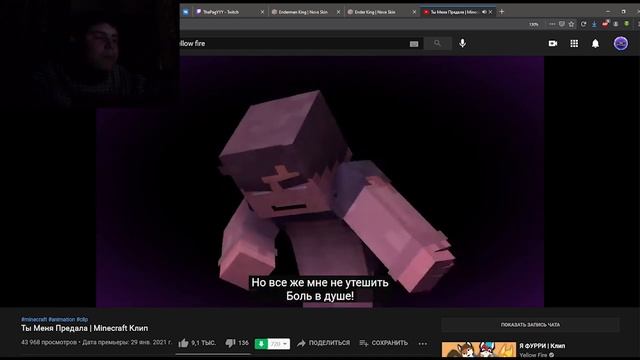
Task: Click the pocket/reader icon beside the star
Action: click(x=562, y=24)
